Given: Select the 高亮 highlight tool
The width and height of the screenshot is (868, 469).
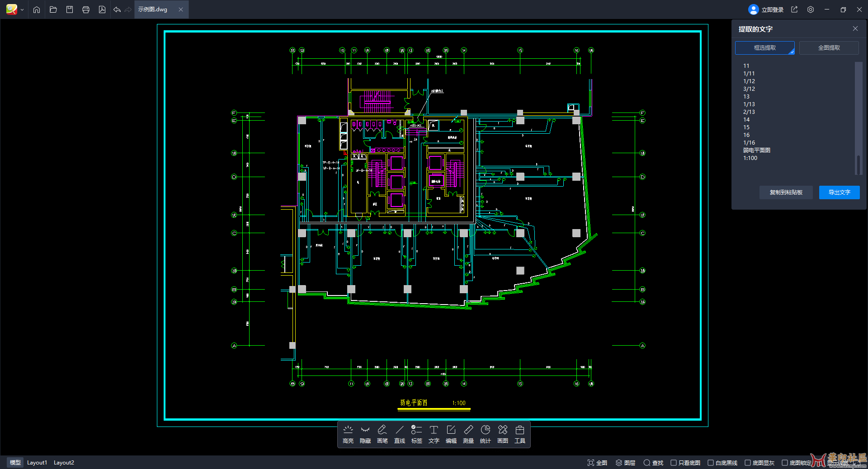Looking at the screenshot, I should (x=348, y=434).
